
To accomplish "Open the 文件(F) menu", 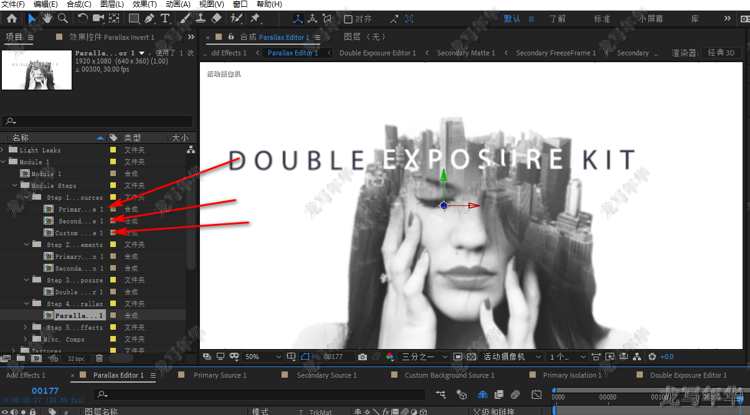I will (x=13, y=4).
